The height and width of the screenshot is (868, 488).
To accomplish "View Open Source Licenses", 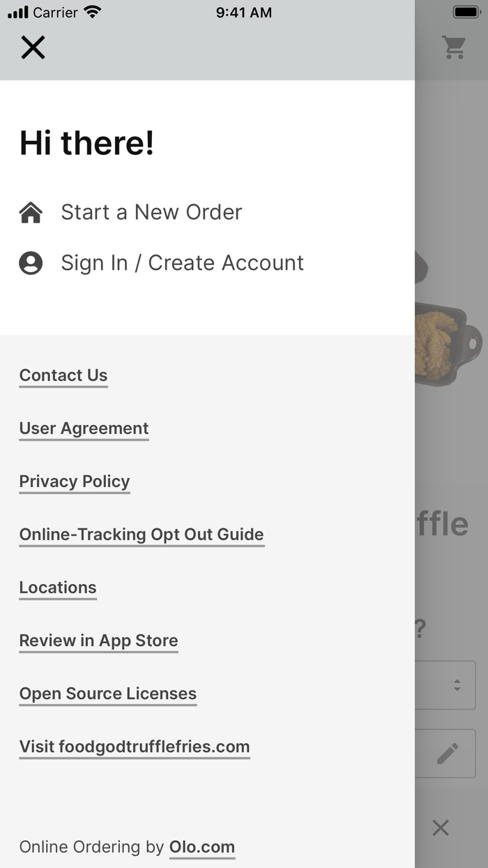I will 108,694.
